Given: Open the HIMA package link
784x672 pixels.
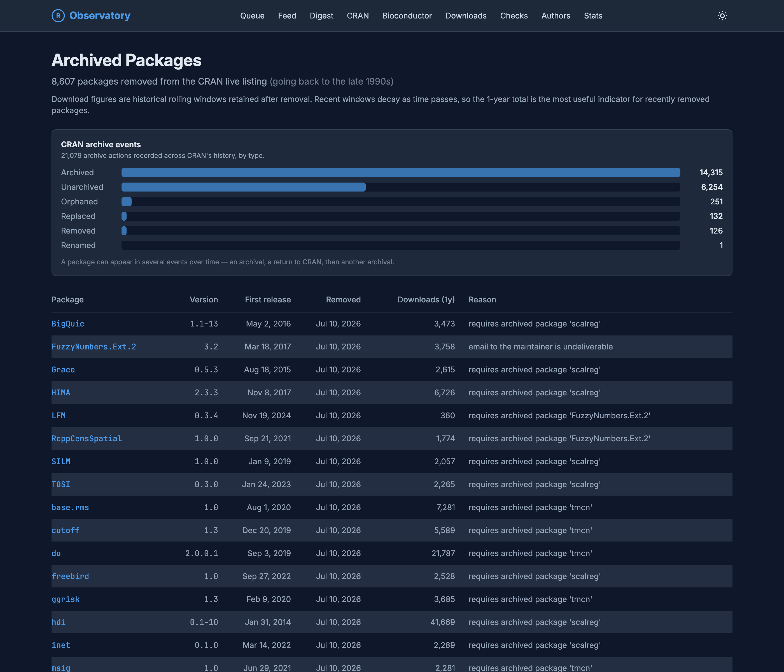Looking at the screenshot, I should click(x=60, y=392).
